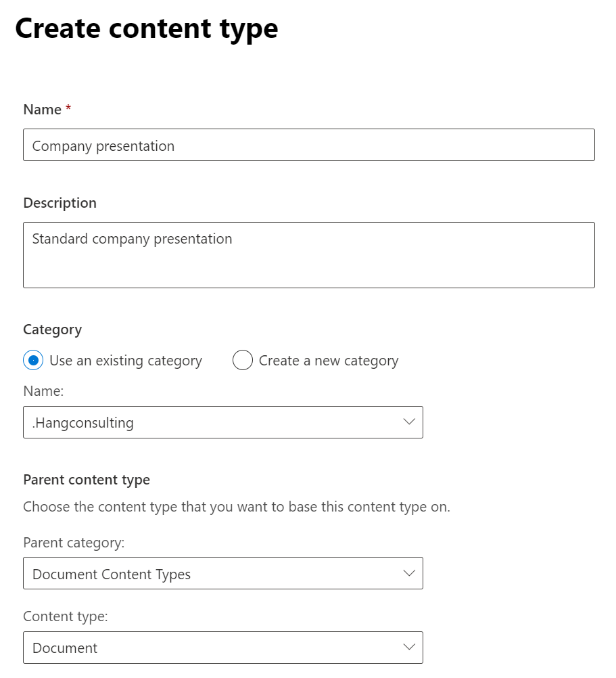
Task: Click the 'Standard company presentation' text
Action: click(132, 239)
